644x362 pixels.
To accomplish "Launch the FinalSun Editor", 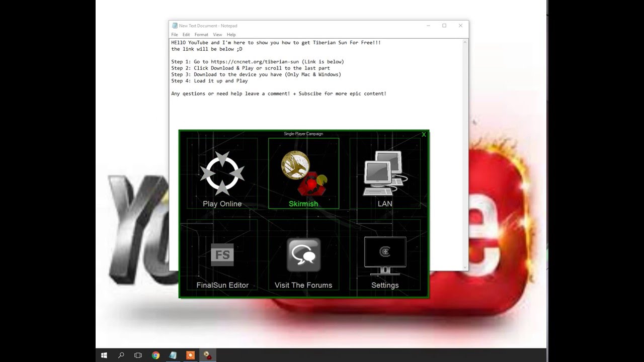I will (222, 255).
